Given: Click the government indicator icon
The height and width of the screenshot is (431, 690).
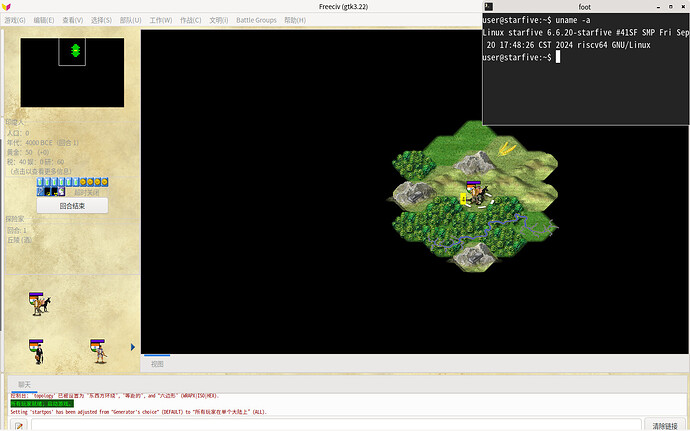Looking at the screenshot, I should point(62,191).
